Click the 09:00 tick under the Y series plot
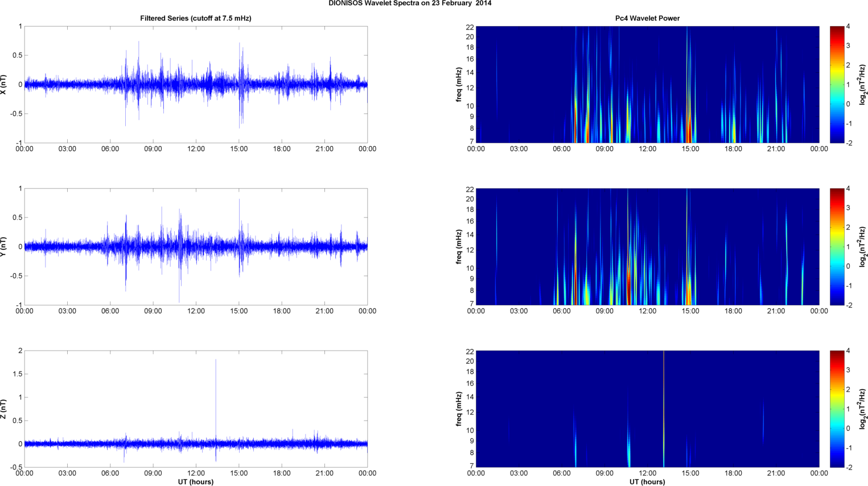 point(153,311)
